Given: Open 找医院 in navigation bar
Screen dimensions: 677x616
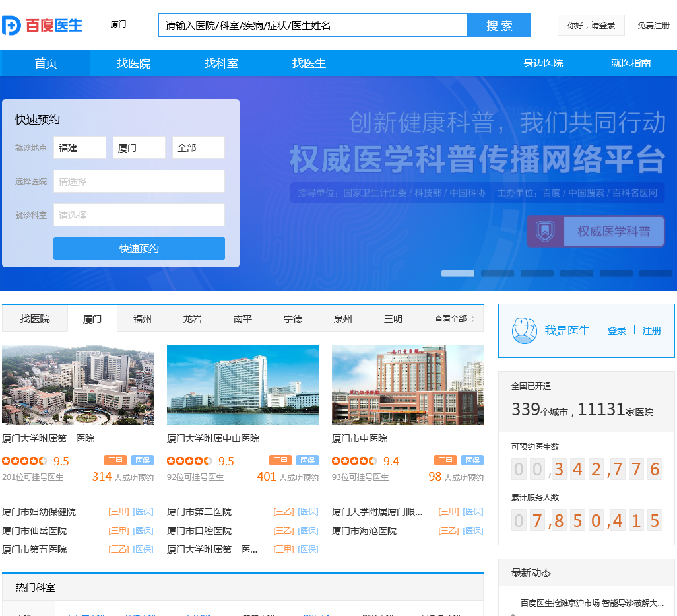Looking at the screenshot, I should (133, 63).
